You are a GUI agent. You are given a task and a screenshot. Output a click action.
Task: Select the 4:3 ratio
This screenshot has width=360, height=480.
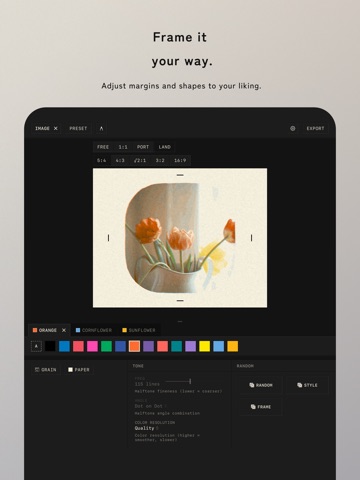tap(120, 160)
